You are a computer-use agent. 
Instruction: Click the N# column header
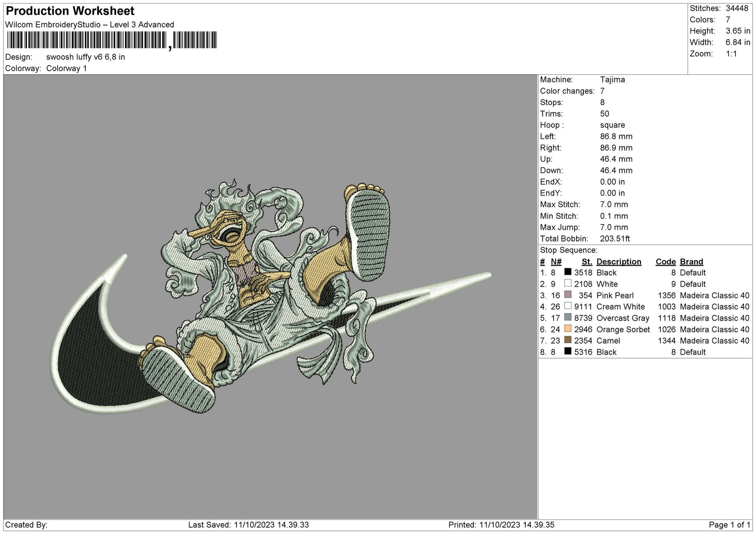point(556,262)
